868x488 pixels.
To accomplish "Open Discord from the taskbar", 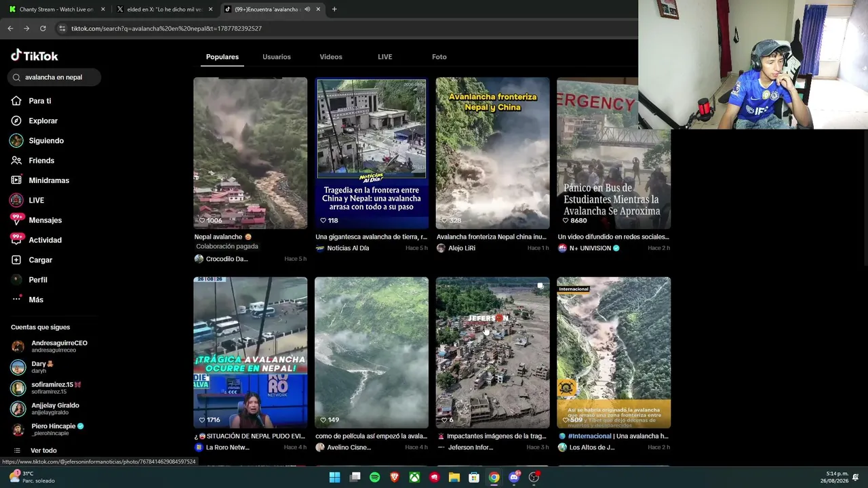I will pyautogui.click(x=514, y=477).
